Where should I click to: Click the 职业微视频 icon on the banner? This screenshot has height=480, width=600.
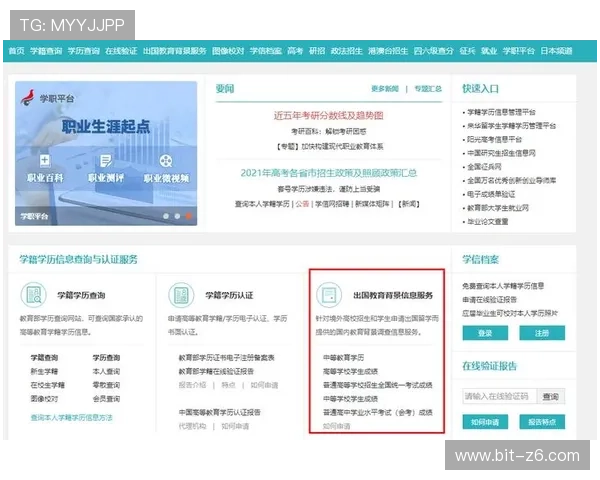click(x=166, y=161)
